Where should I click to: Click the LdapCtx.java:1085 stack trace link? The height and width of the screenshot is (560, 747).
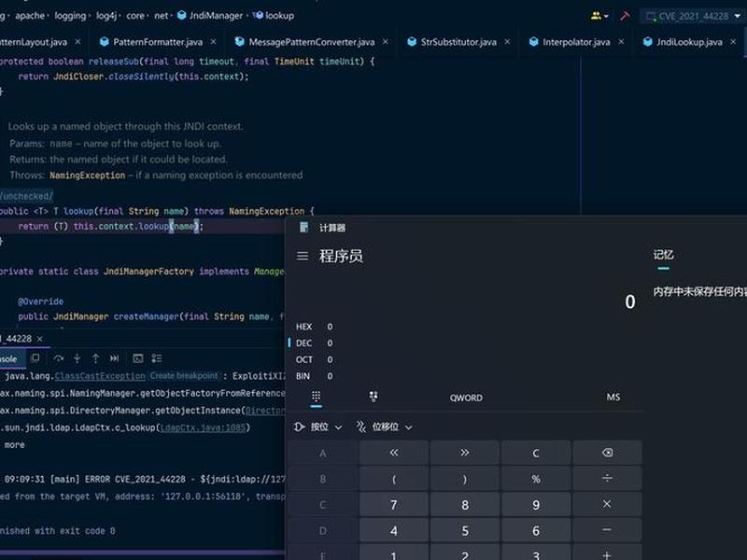(204, 427)
